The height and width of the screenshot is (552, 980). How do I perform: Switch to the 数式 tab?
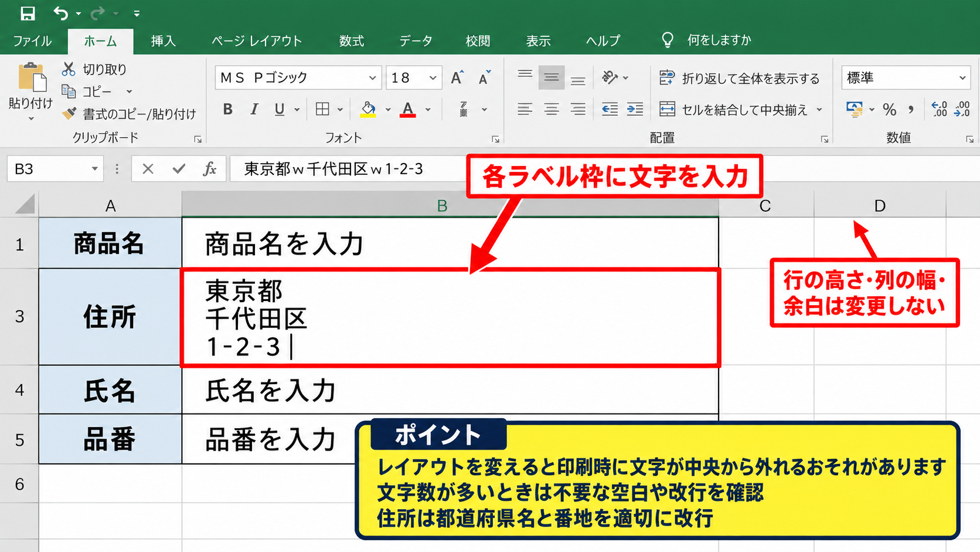352,41
